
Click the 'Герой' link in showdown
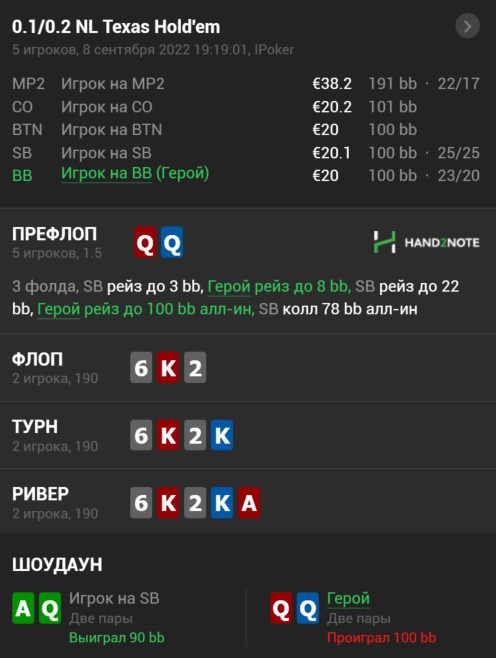(348, 598)
